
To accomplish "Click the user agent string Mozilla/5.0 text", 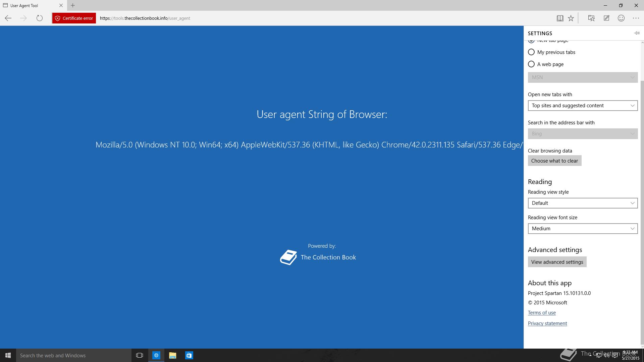I will point(309,145).
